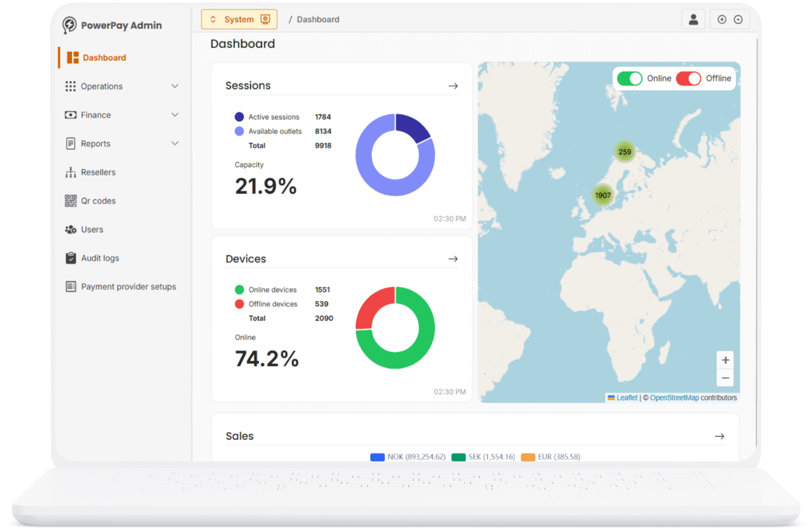The height and width of the screenshot is (529, 812).
Task: Click the 74.2% online value
Action: pos(267,359)
